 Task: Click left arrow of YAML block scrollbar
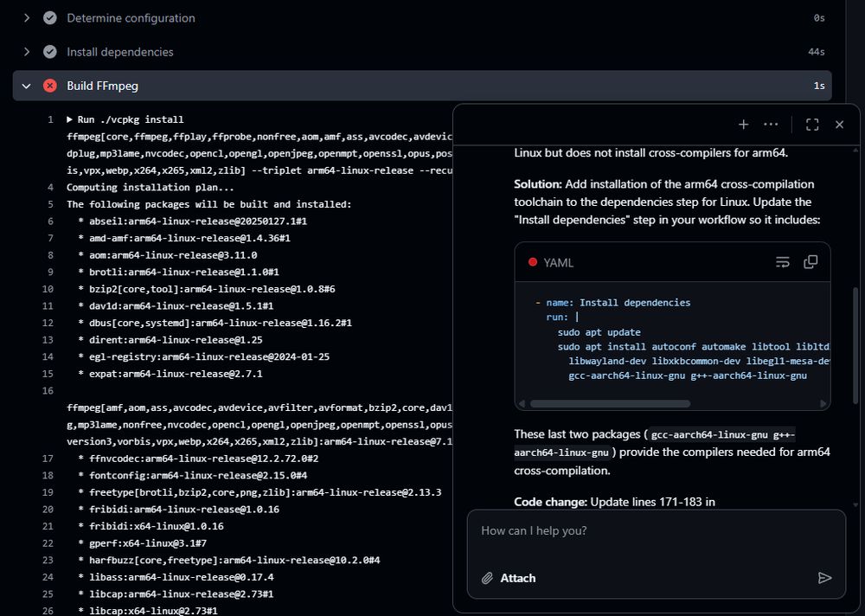522,403
